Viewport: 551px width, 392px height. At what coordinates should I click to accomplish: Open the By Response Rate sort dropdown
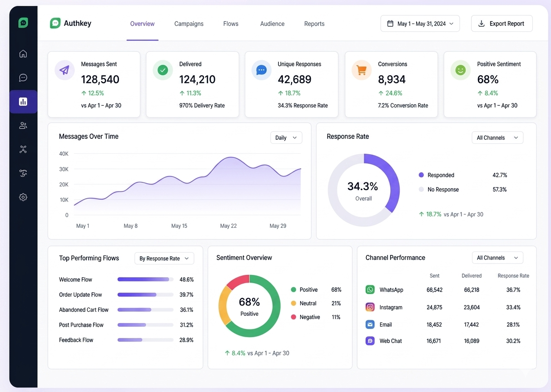[164, 258]
